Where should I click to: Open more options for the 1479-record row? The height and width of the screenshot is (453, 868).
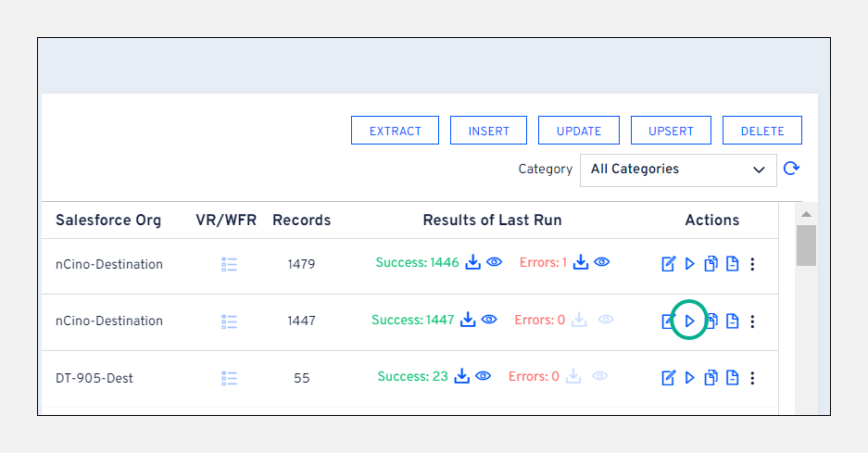[x=752, y=264]
